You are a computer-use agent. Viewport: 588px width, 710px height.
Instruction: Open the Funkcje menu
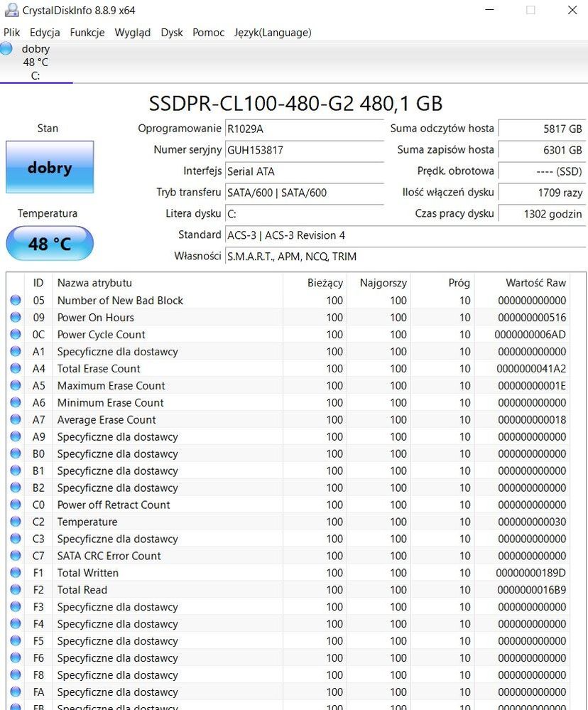[87, 33]
